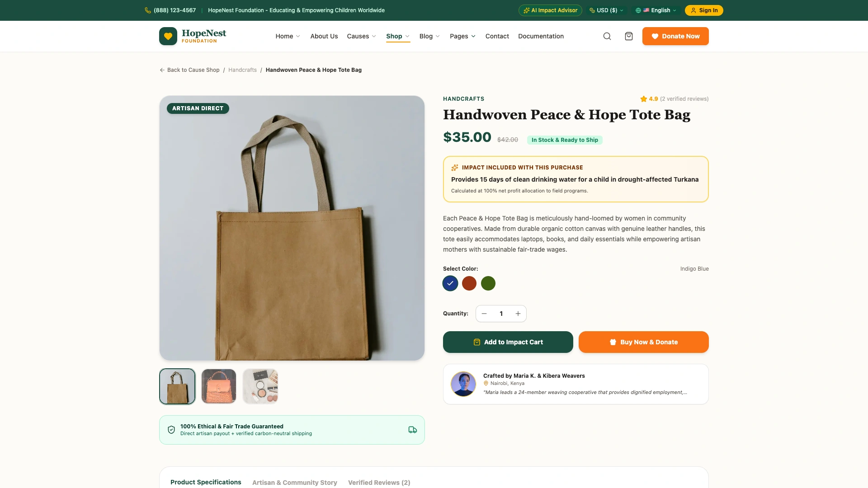This screenshot has height=488, width=868.
Task: Expand the Causes navigation menu
Action: coord(362,36)
